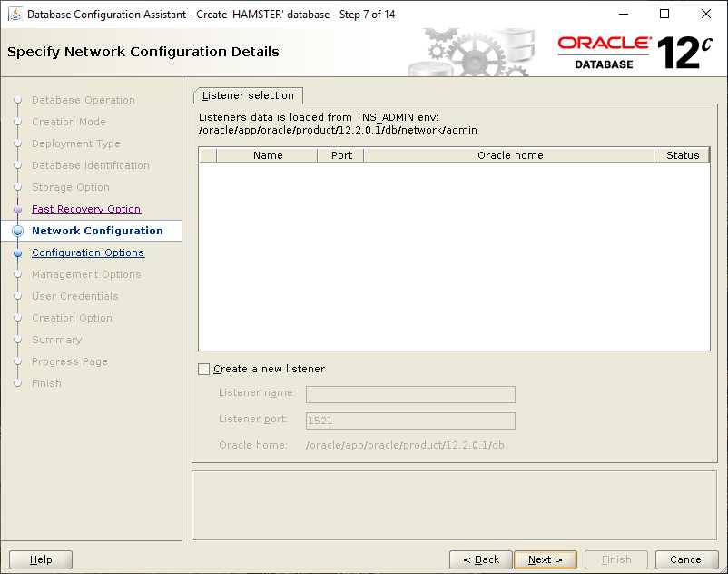Viewport: 728px width, 574px height.
Task: Click the Java icon in the title bar
Action: (15, 14)
